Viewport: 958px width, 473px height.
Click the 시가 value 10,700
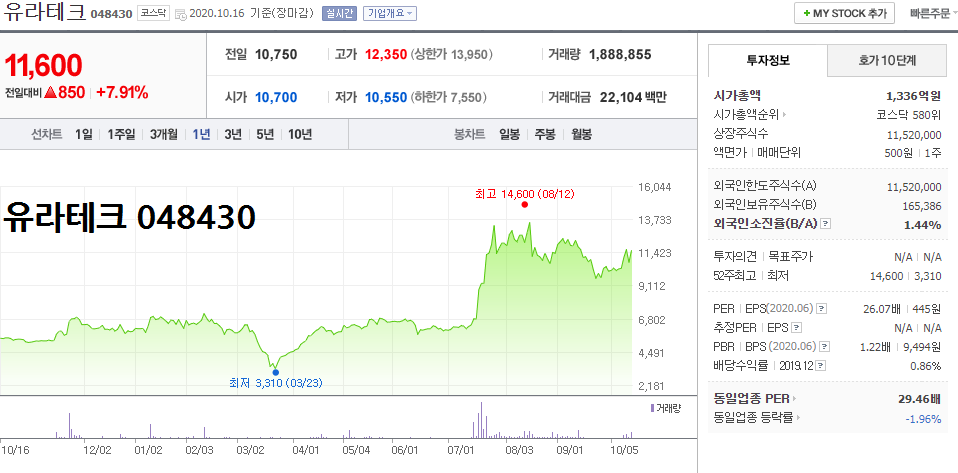pyautogui.click(x=276, y=97)
